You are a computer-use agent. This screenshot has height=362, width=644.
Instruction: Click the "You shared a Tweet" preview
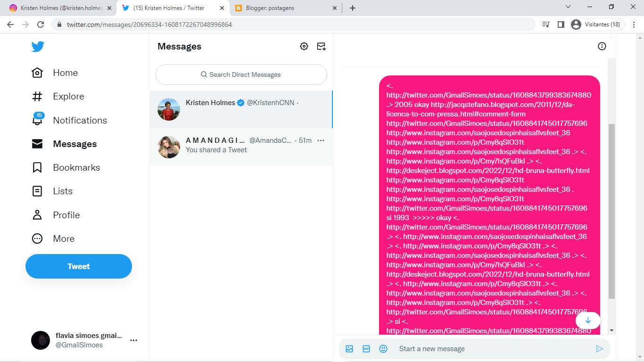216,150
